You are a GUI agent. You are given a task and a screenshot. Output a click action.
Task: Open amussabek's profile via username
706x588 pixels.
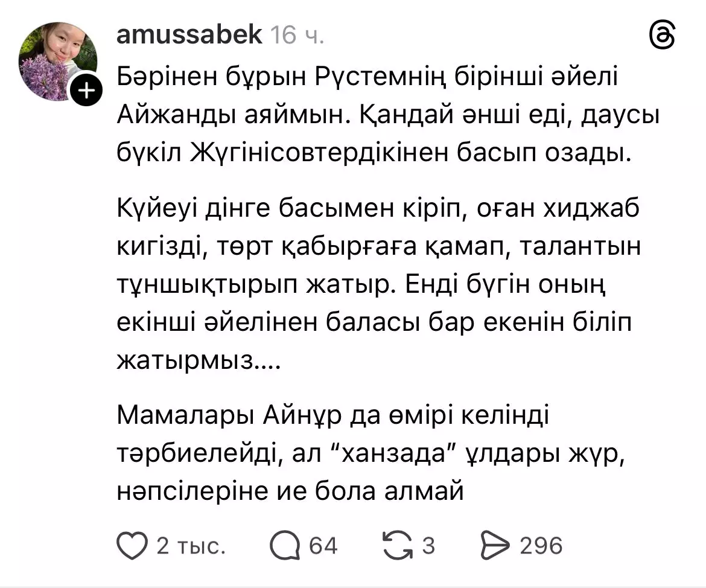[189, 34]
